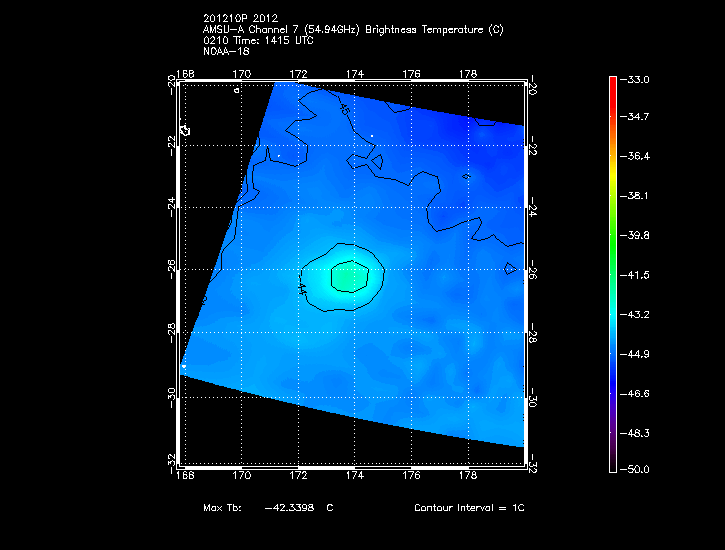The width and height of the screenshot is (725, 550).
Task: Click the red top end of the color bar
Action: coord(613,83)
